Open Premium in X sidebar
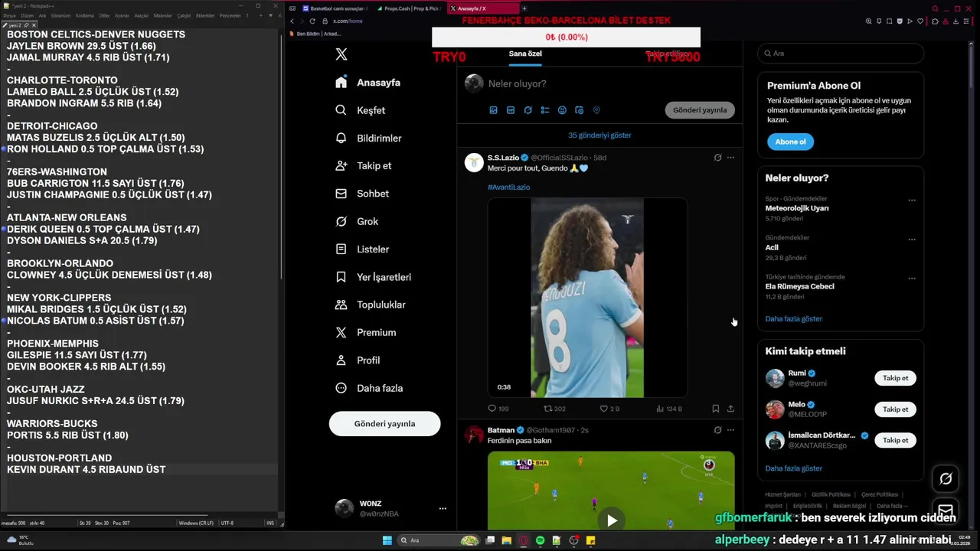980x551 pixels. pos(366,332)
